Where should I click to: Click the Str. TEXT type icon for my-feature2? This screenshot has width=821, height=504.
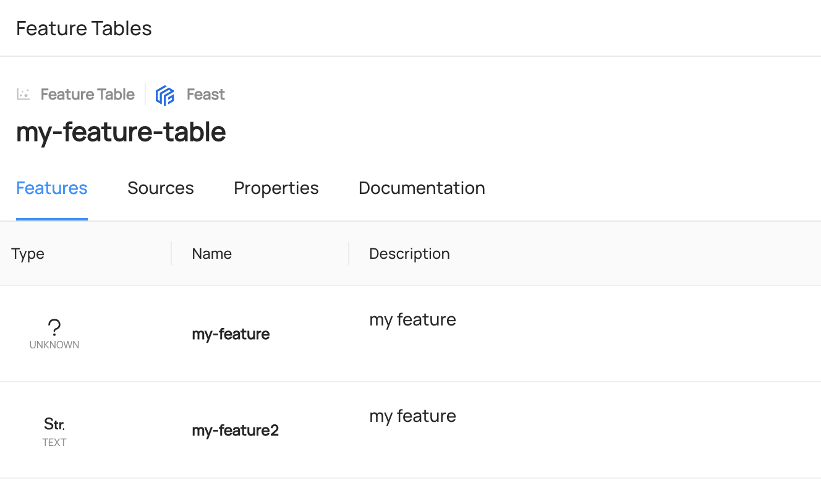[54, 424]
